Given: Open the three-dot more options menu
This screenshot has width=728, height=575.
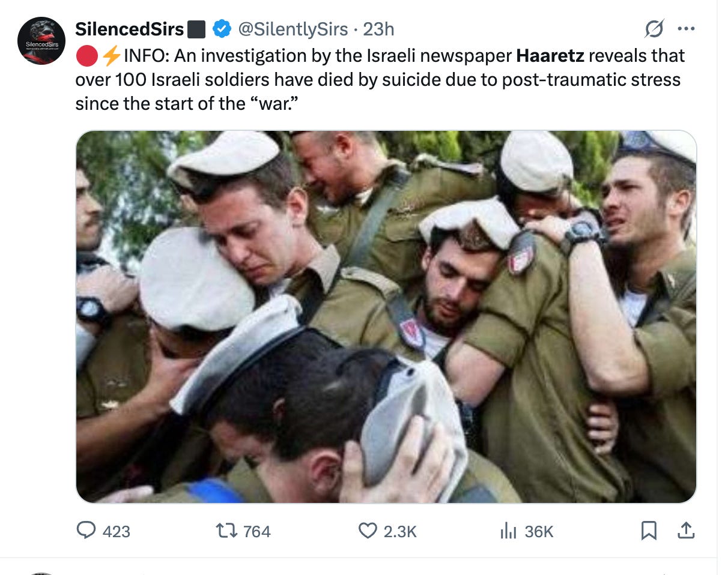Looking at the screenshot, I should point(685,28).
